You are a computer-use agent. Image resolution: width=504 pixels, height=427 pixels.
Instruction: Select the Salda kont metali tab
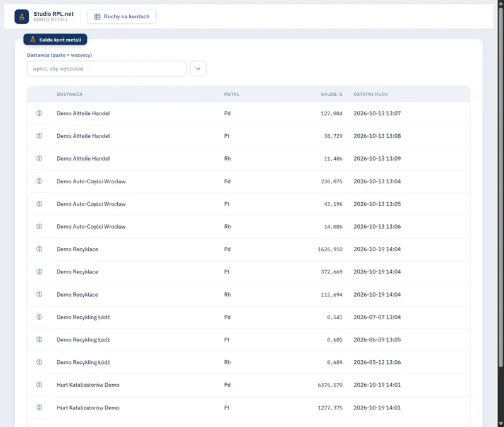pyautogui.click(x=55, y=40)
